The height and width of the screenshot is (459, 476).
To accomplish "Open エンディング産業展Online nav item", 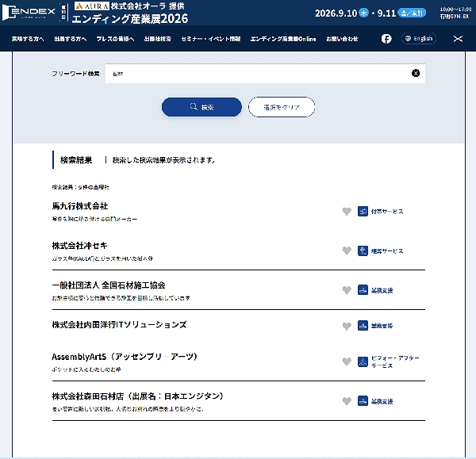I will point(283,39).
